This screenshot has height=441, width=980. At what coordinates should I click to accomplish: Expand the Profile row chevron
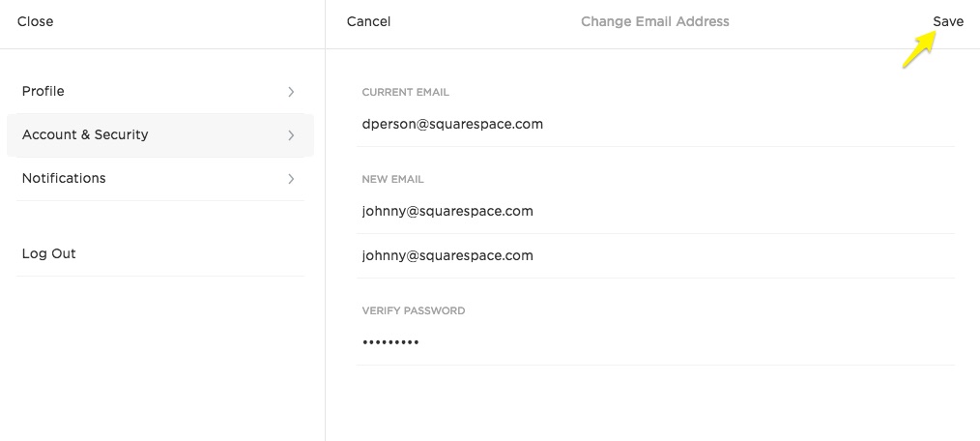coord(291,92)
